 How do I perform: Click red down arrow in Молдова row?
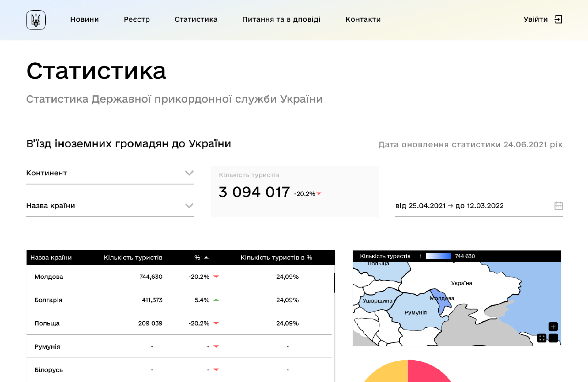(216, 277)
